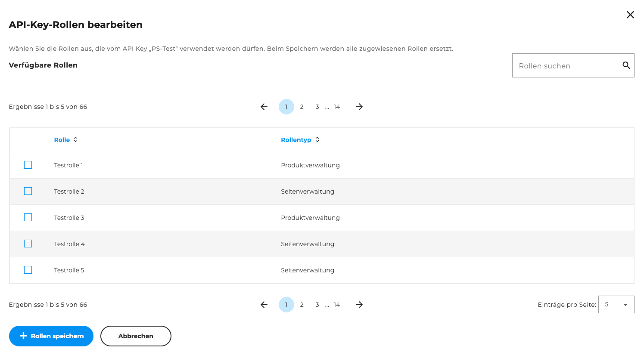Jump to page 14 in bottom pagination
The height and width of the screenshot is (355, 644).
coord(337,305)
